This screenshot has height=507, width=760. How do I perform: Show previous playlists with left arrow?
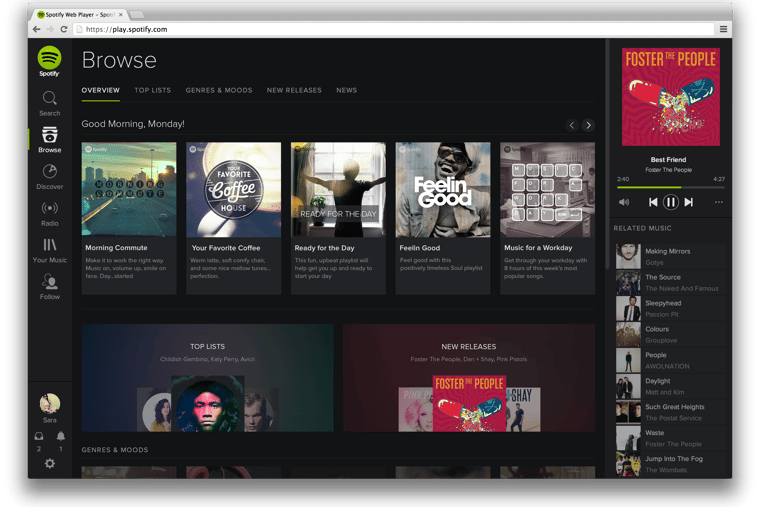click(572, 125)
